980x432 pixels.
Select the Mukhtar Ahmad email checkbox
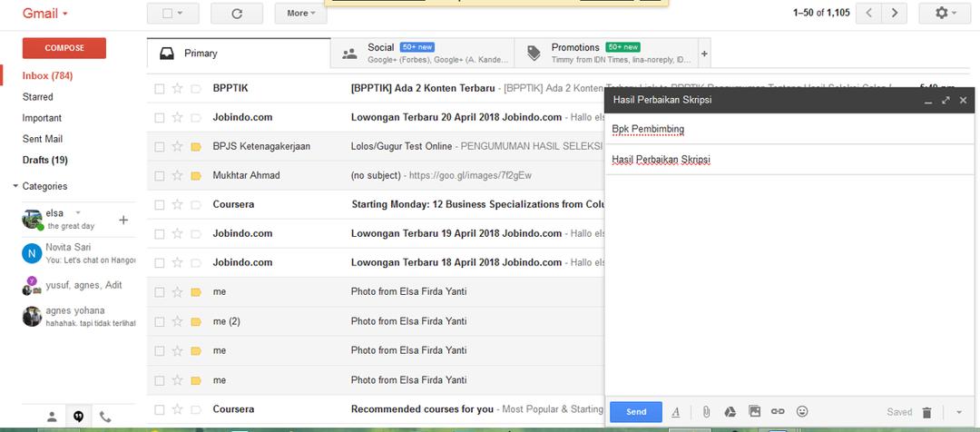pos(160,176)
